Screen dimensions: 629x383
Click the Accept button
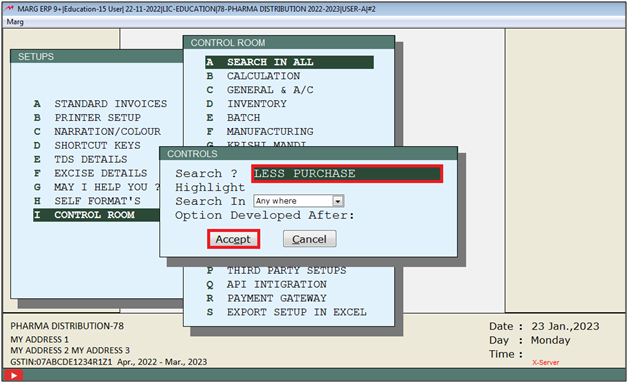233,239
